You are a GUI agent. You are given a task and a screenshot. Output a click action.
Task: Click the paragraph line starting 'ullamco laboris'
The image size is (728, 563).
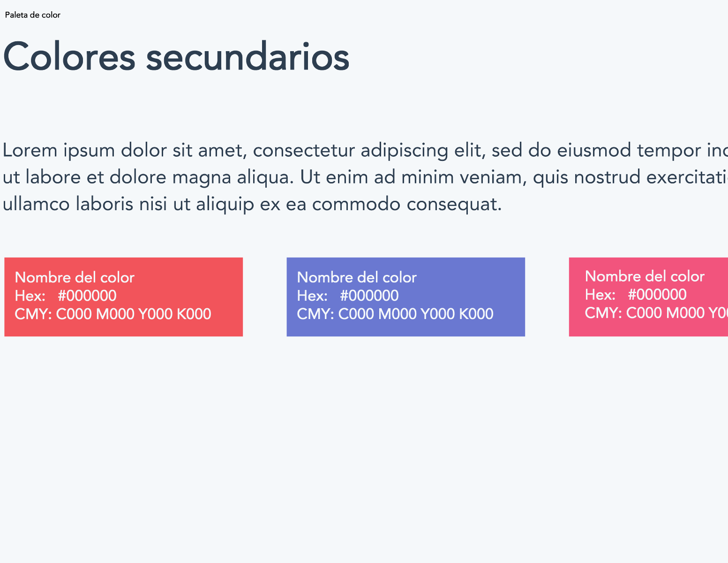click(252, 204)
